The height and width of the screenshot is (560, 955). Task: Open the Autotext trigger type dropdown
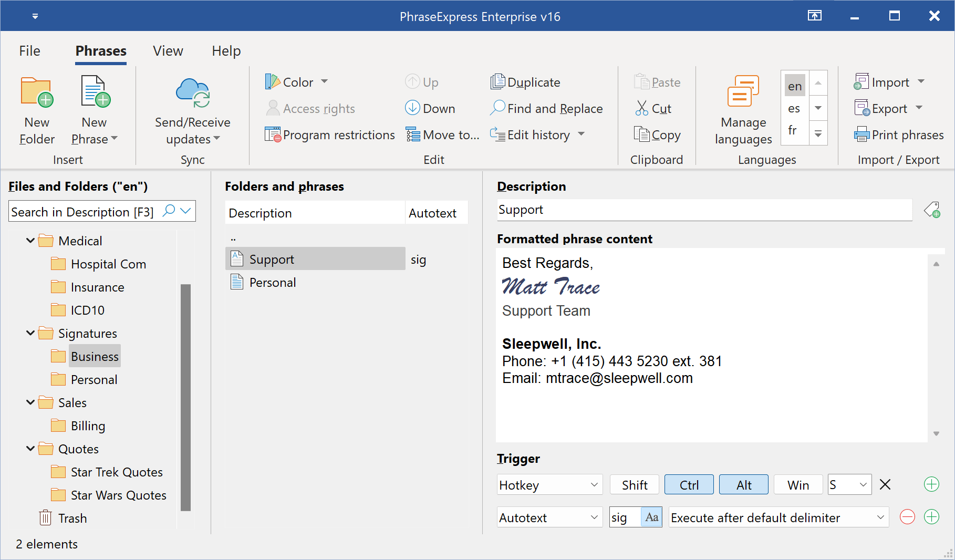[550, 517]
